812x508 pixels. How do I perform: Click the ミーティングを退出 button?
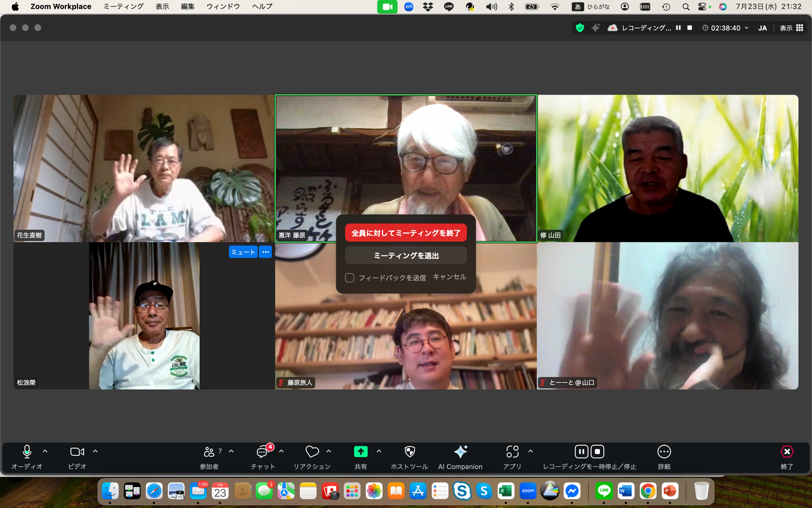pos(406,255)
